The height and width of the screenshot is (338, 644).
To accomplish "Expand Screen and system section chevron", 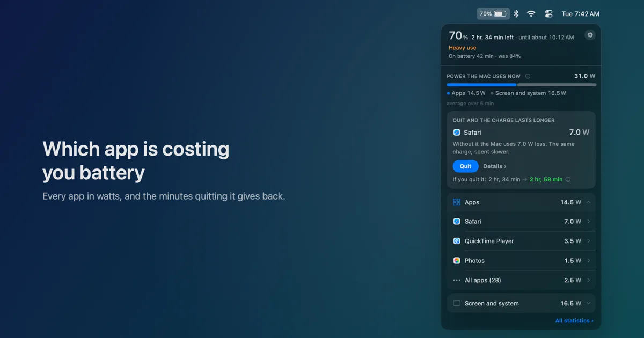I will [589, 303].
